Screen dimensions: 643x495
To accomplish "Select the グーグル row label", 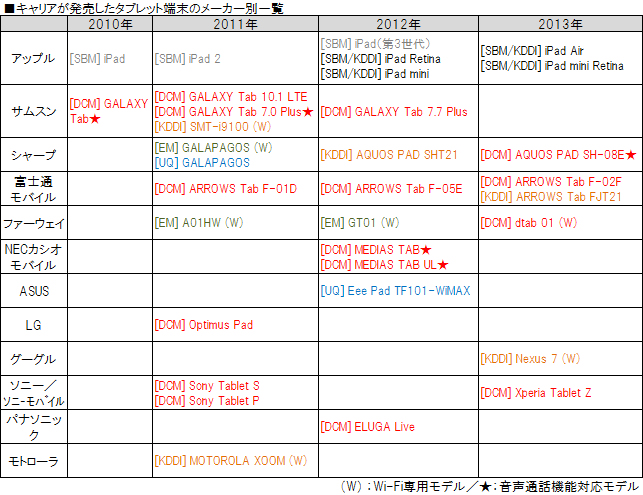I will pyautogui.click(x=33, y=359).
